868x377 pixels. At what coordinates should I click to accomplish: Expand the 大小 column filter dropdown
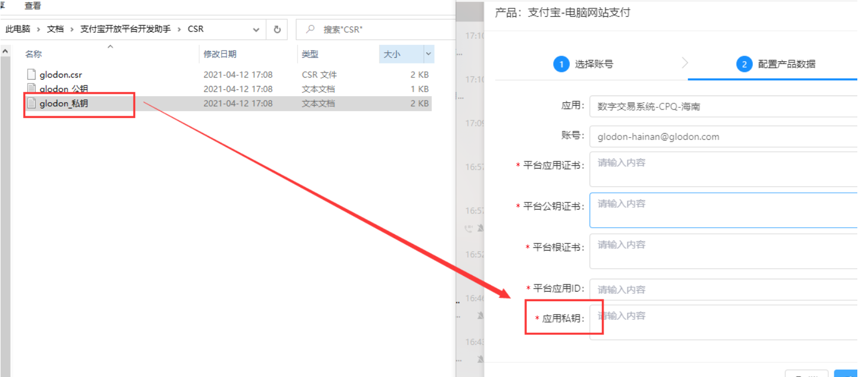click(x=428, y=54)
